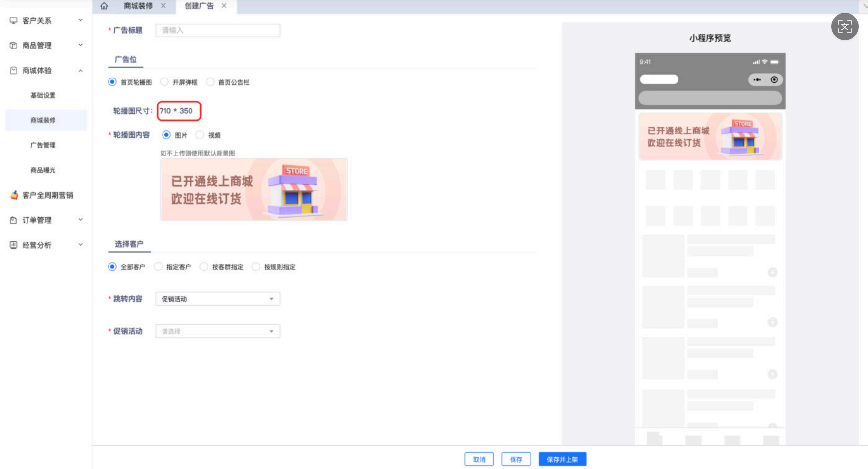Screen dimensions: 868x469
Task: Click the 保存并上架 button
Action: point(562,460)
